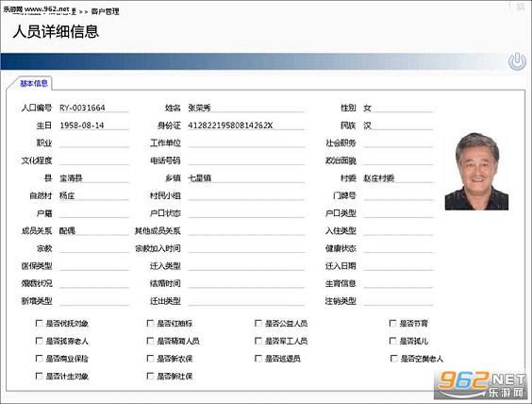
Task: Check the 是否商业保险 checkbox
Action: tap(39, 358)
